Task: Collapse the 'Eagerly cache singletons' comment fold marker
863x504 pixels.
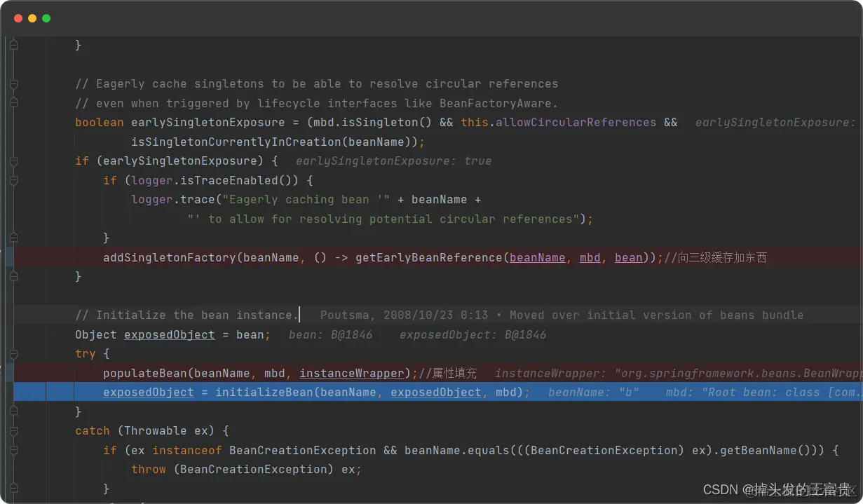Action: click(14, 84)
